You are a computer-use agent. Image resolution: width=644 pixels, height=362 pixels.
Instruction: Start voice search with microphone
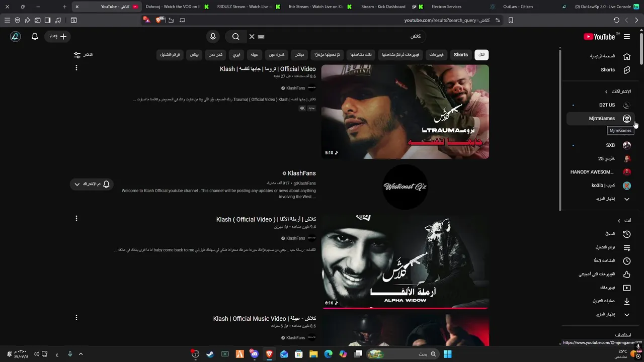click(213, 37)
